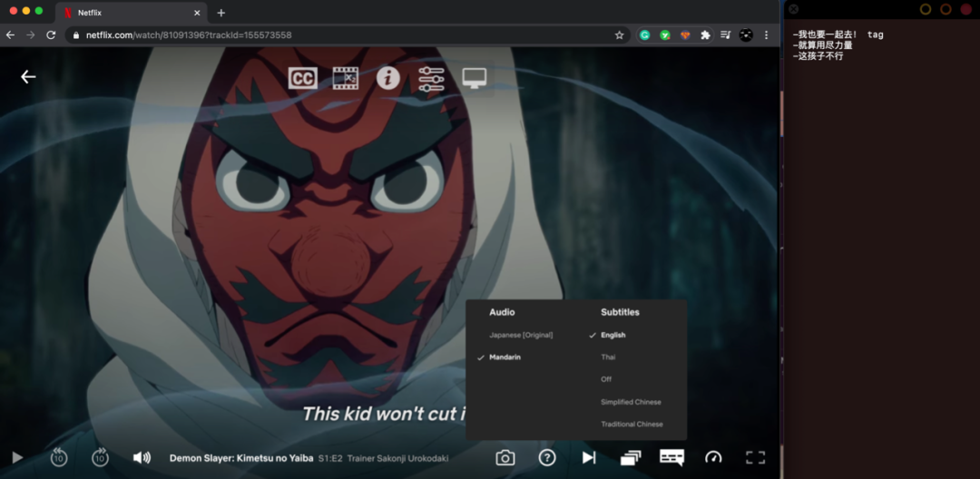The height and width of the screenshot is (479, 980).
Task: Select Traditional Chinese subtitles
Action: 632,424
